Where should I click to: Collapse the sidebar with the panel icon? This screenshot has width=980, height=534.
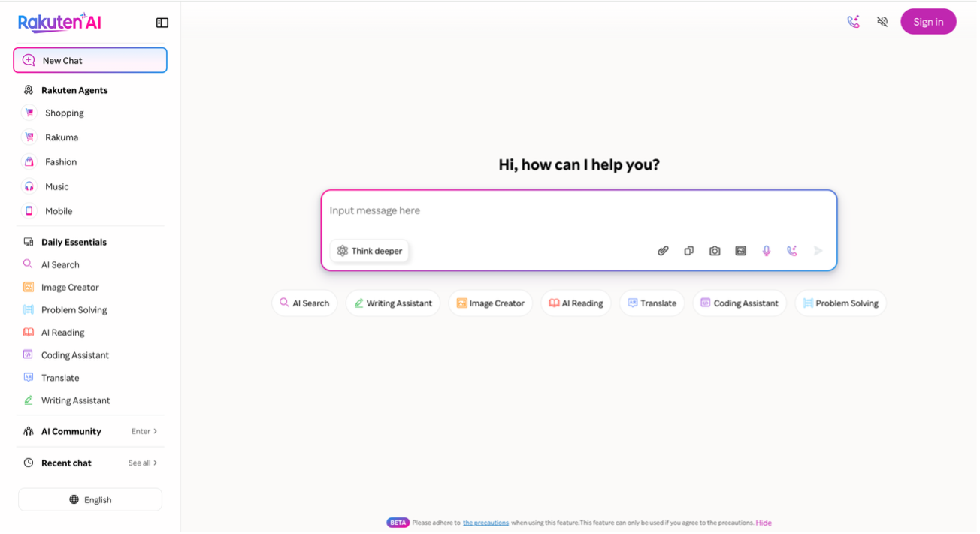pyautogui.click(x=162, y=23)
